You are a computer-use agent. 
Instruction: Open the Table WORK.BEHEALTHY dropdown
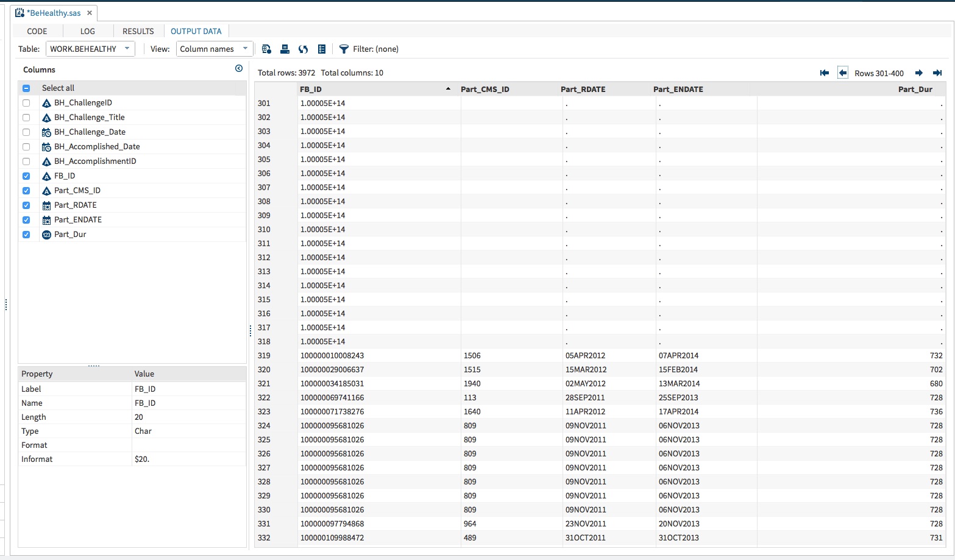pos(90,49)
